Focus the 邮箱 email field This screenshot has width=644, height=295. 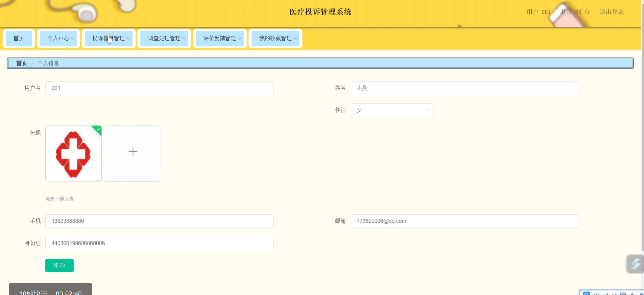tap(464, 221)
